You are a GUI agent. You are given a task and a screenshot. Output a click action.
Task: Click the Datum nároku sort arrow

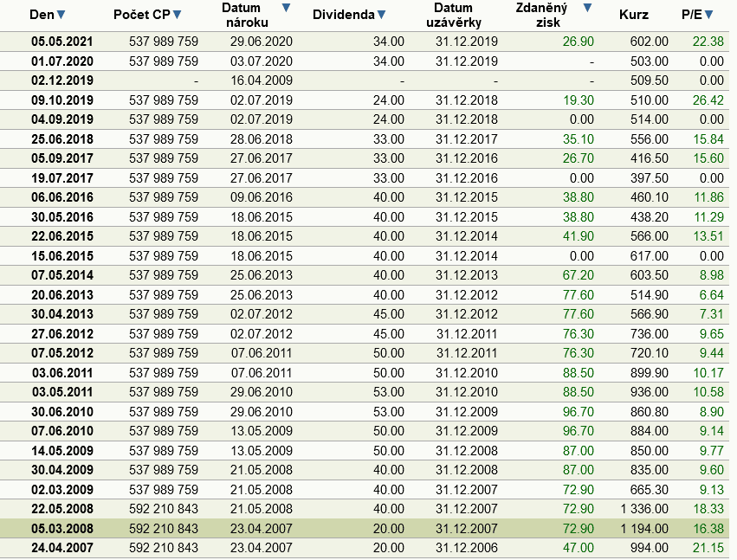287,9
